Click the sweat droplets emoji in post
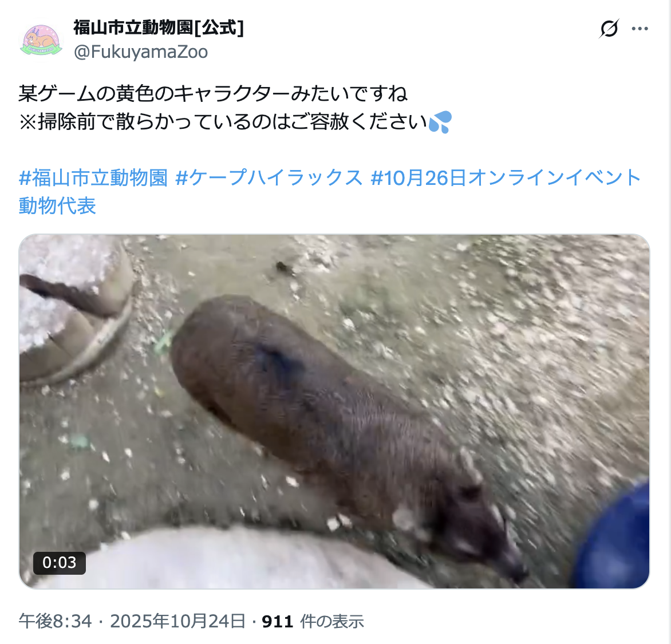Image resolution: width=671 pixels, height=644 pixels. click(440, 122)
